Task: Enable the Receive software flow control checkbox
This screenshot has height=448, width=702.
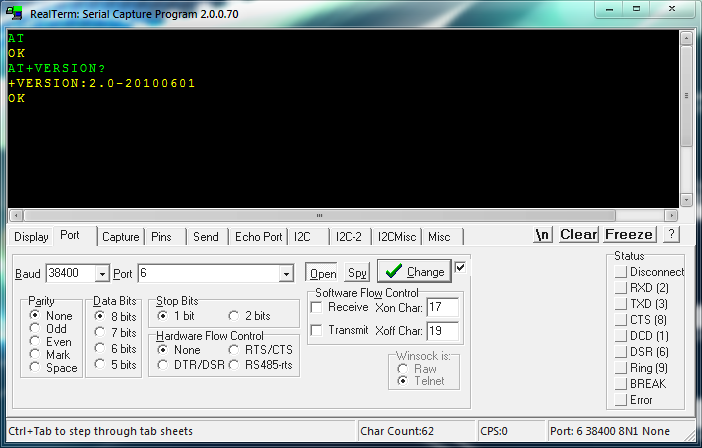Action: (x=316, y=307)
